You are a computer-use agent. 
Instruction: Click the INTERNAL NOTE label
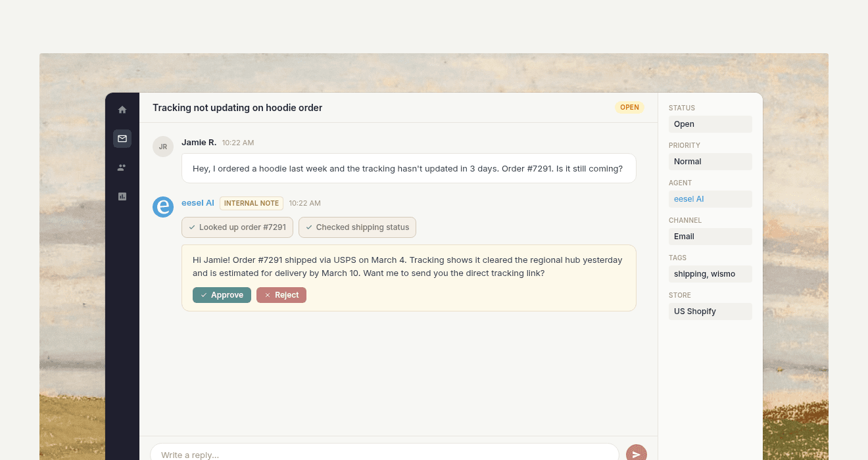[251, 203]
